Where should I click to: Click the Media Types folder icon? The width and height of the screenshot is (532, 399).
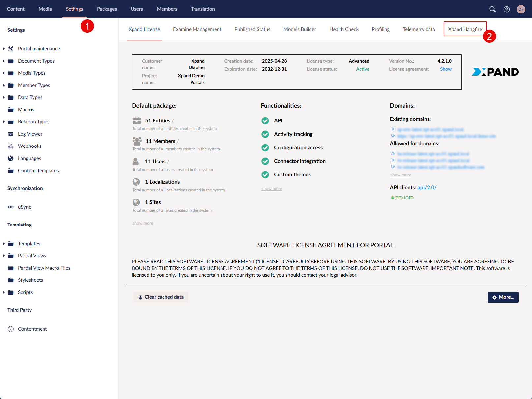click(x=11, y=73)
